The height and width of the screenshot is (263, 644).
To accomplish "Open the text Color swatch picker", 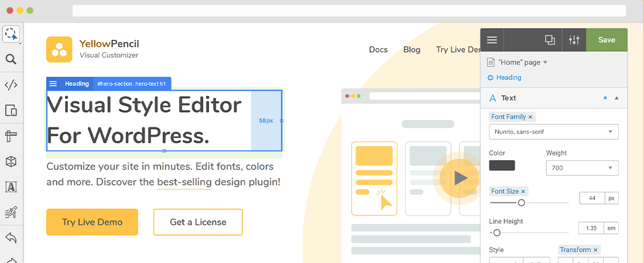I will pyautogui.click(x=502, y=165).
